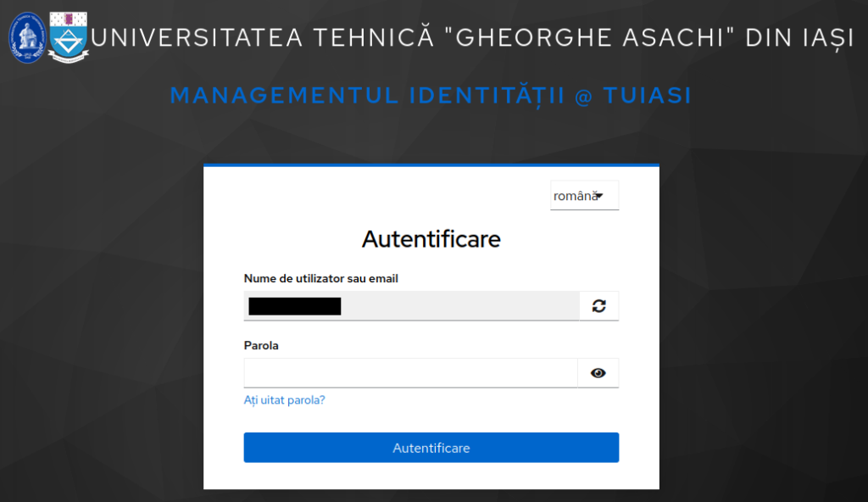
Task: Click the dark background left of login card
Action: click(102, 322)
